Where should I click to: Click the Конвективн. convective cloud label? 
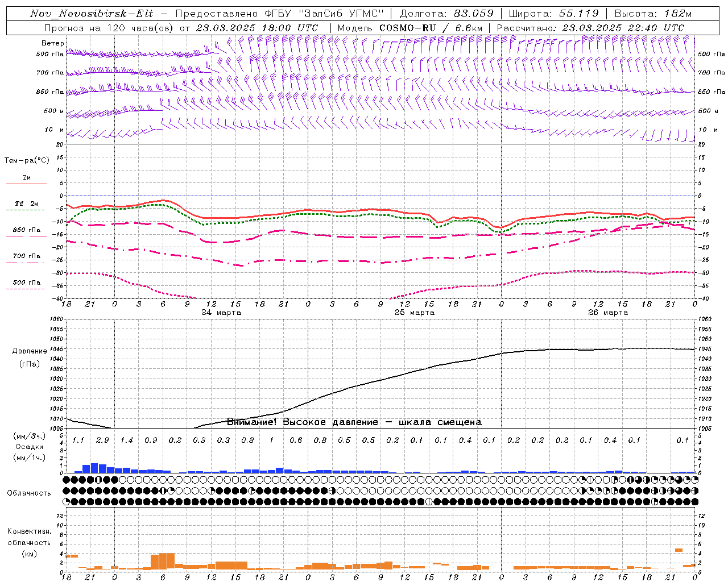click(29, 531)
